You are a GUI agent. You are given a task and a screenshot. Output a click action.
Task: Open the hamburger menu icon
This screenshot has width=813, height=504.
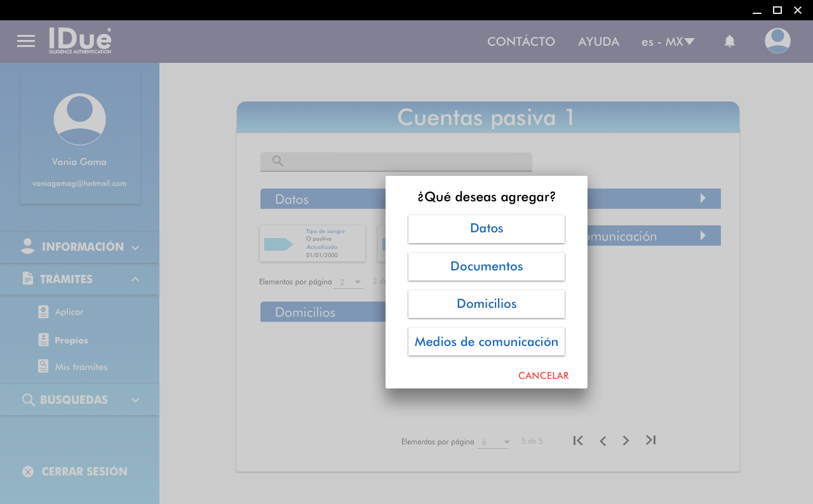point(26,41)
